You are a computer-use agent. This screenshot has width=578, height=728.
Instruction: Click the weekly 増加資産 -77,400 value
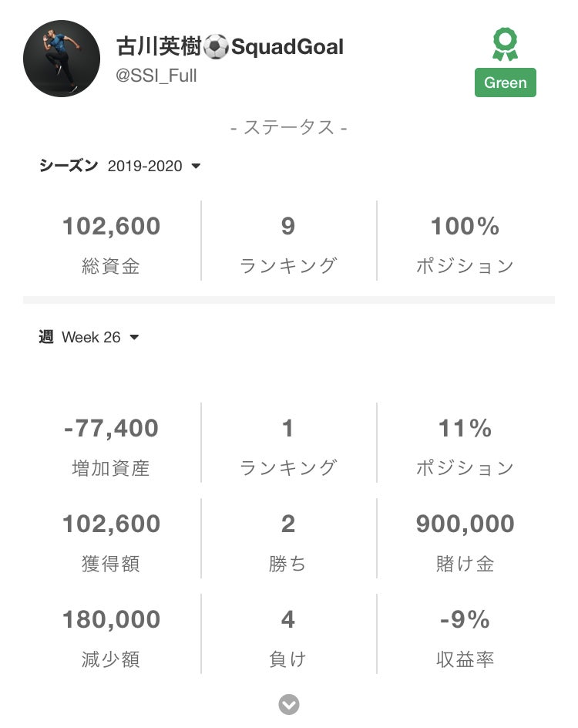coord(111,429)
